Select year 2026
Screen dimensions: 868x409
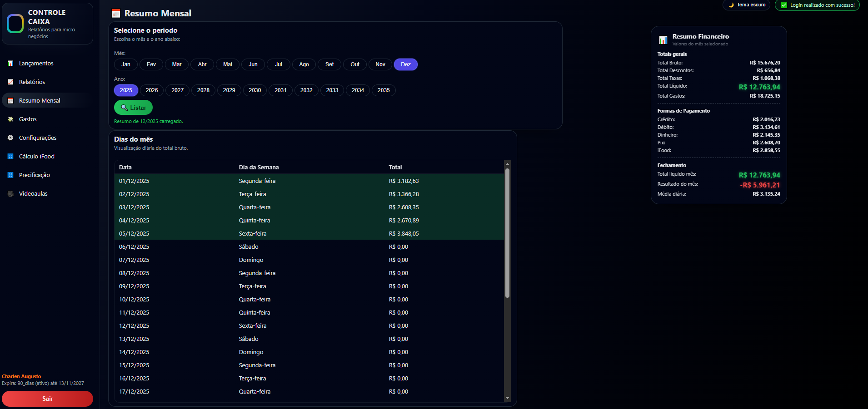(152, 90)
